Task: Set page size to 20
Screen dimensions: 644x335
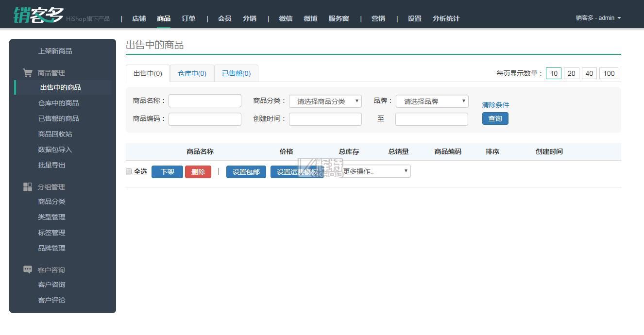Action: point(572,73)
